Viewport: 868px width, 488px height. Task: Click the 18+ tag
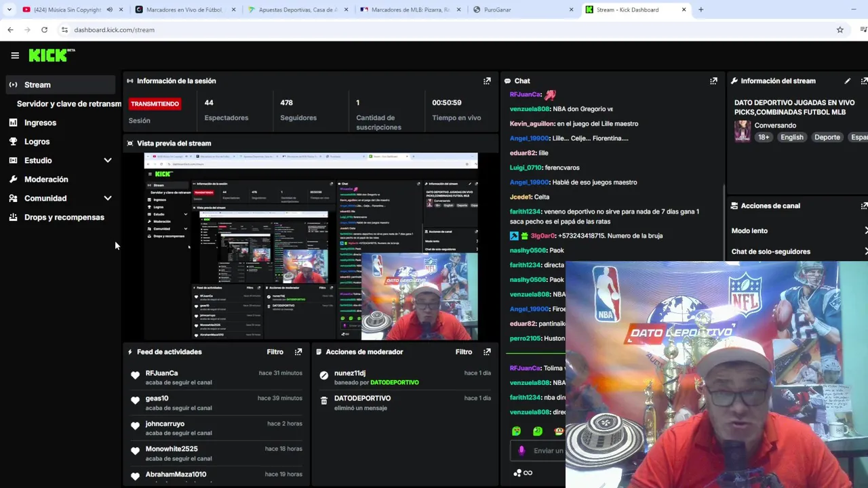tap(764, 138)
